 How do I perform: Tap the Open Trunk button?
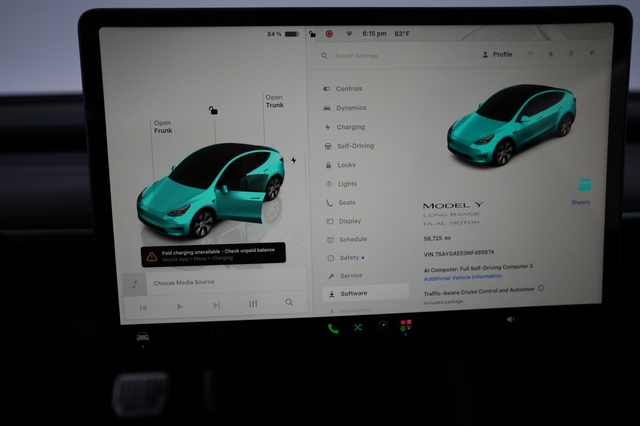(x=274, y=101)
